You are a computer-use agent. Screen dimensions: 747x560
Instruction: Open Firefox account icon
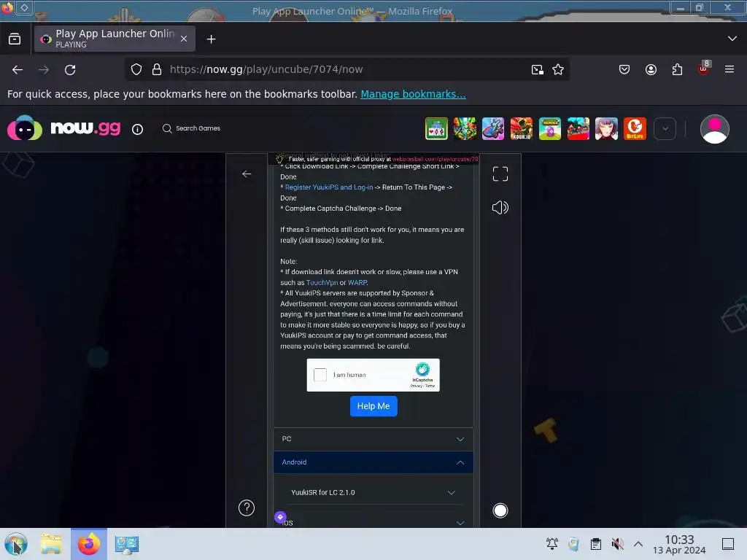651,69
